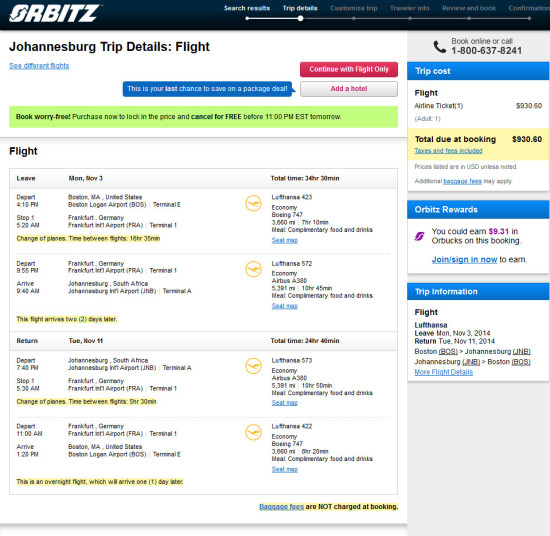Click the Lufthansa 422 airline logo
The height and width of the screenshot is (536, 550).
point(253,432)
